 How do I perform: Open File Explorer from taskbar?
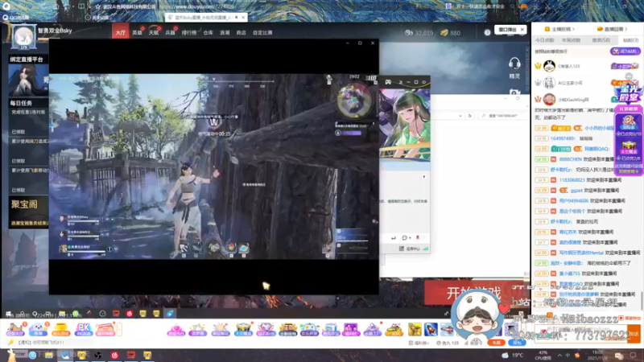(48, 356)
